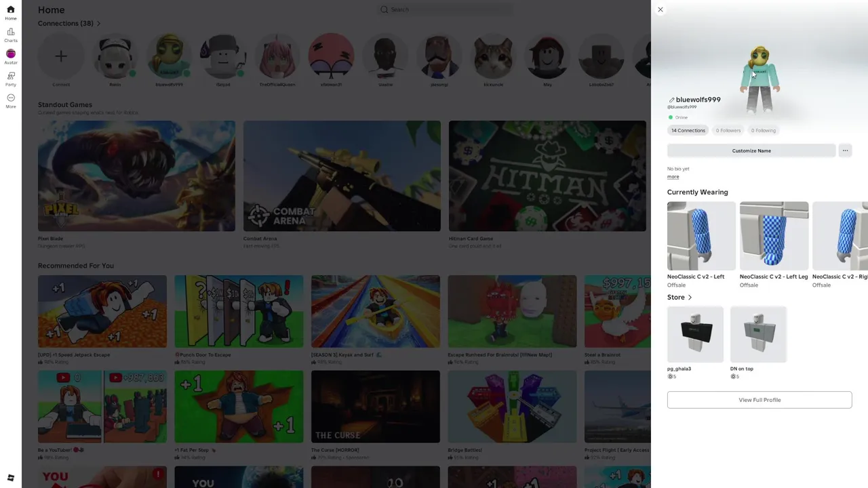
Task: Open the Pixel Blade game card
Action: click(x=136, y=176)
